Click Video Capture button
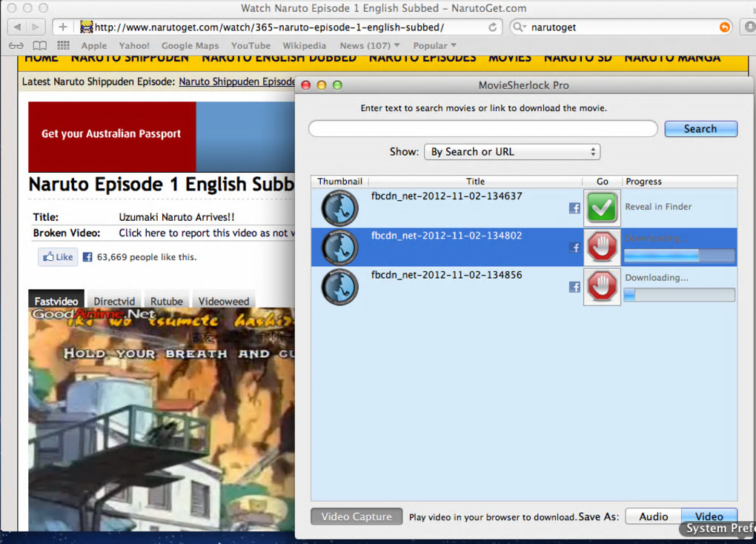 [357, 517]
